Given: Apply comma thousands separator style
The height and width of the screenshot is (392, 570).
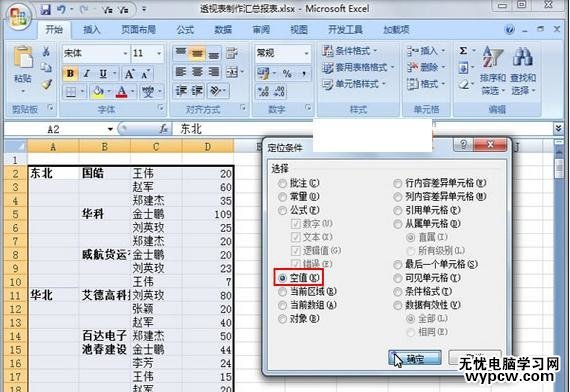Looking at the screenshot, I should (x=304, y=73).
